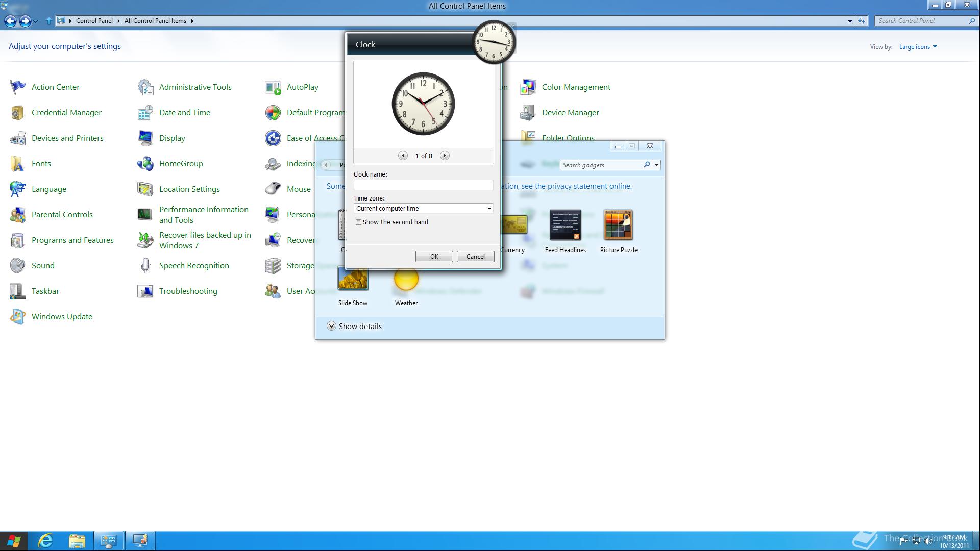Open recent pages dropdown next to Forward

point(35,21)
